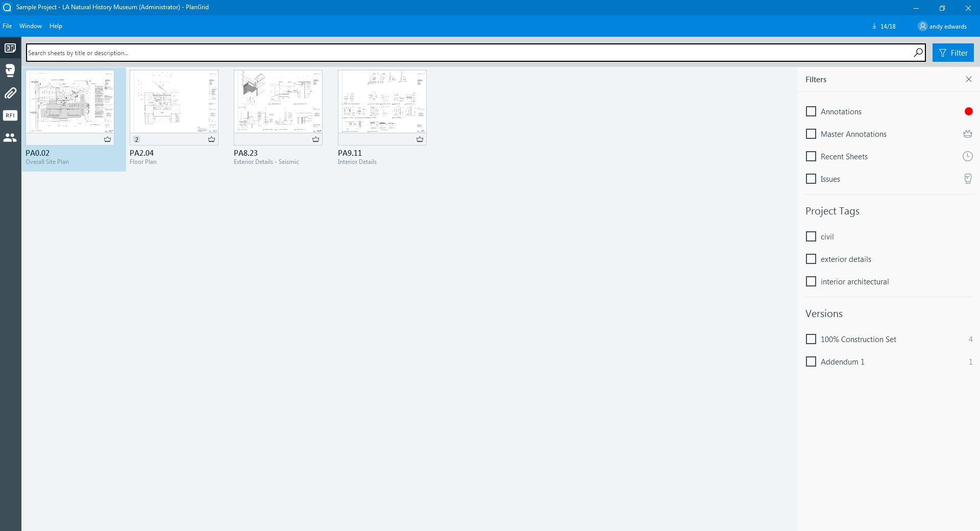Open the Attachments paperclip icon
Screen dimensions: 980x531
click(10, 93)
